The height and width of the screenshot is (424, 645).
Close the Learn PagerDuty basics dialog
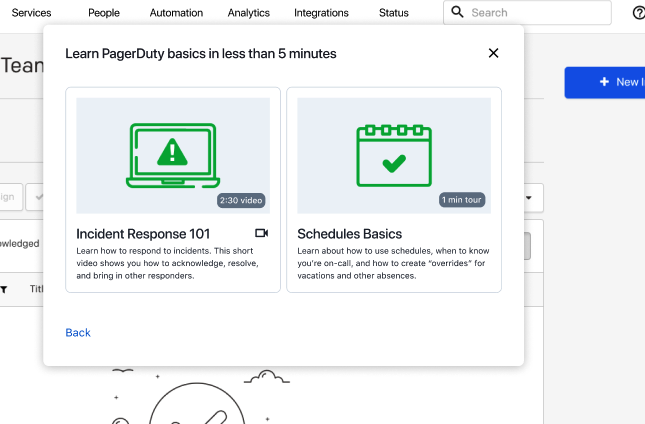click(493, 53)
